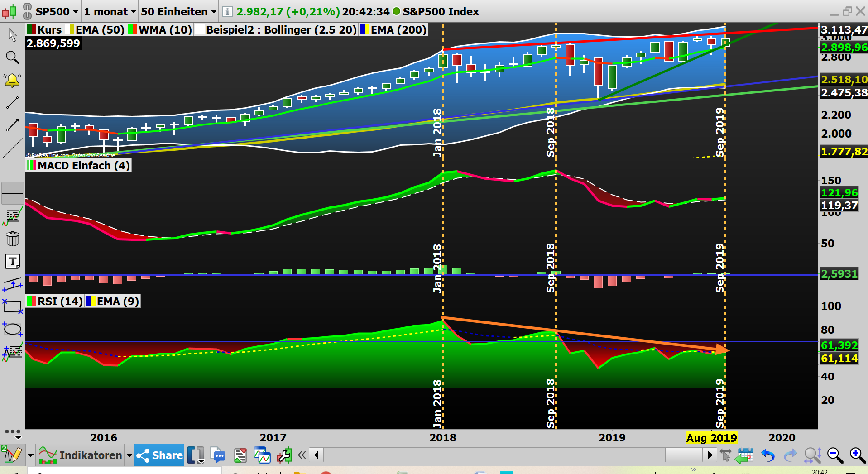Open the SP500 instrument dropdown
868x474 pixels.
(57, 11)
